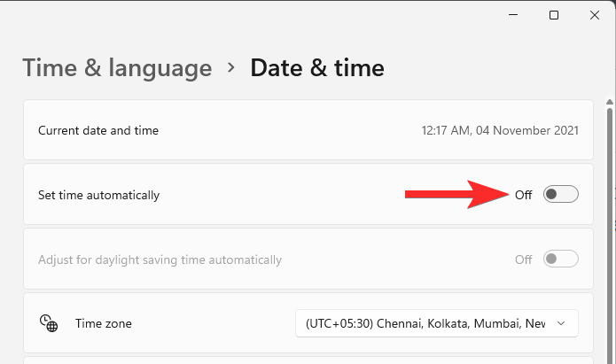Screen dimensions: 616x364
Task: Turn on Set time automatically toggle
Action: [560, 194]
